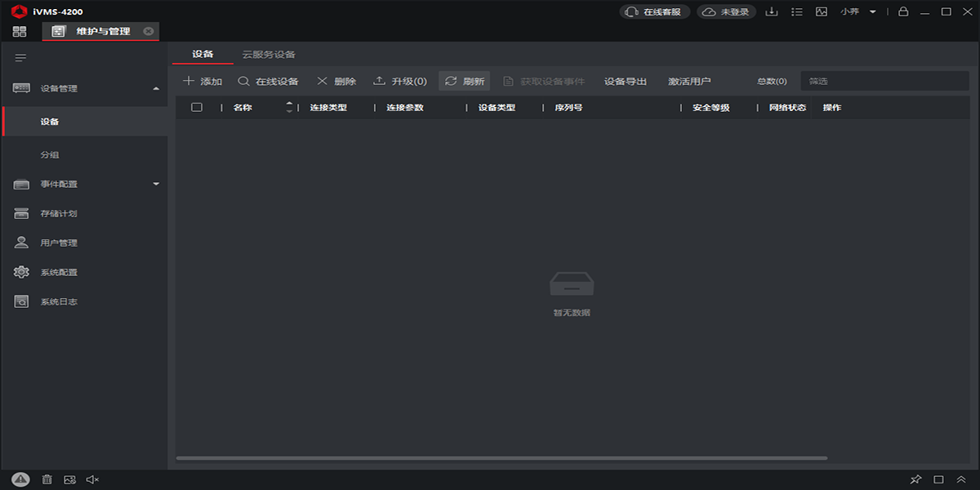Click the 连接类型 column header
The height and width of the screenshot is (490, 980).
point(328,107)
